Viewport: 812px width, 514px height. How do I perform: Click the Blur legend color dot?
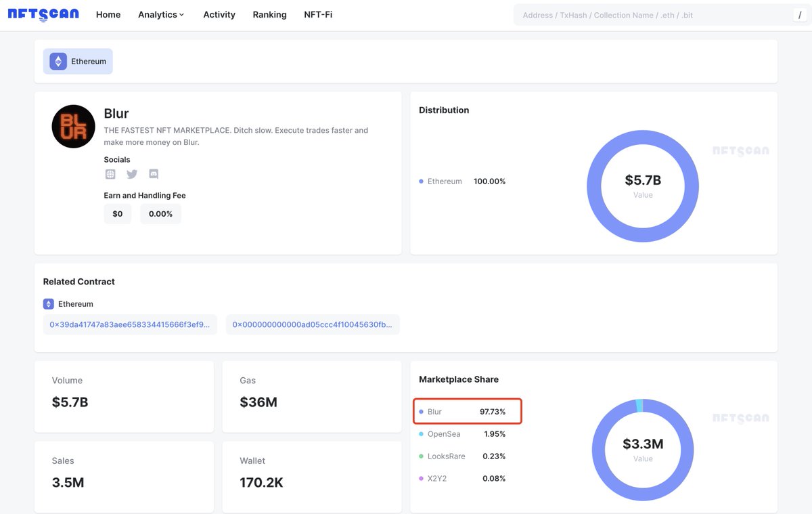click(421, 412)
